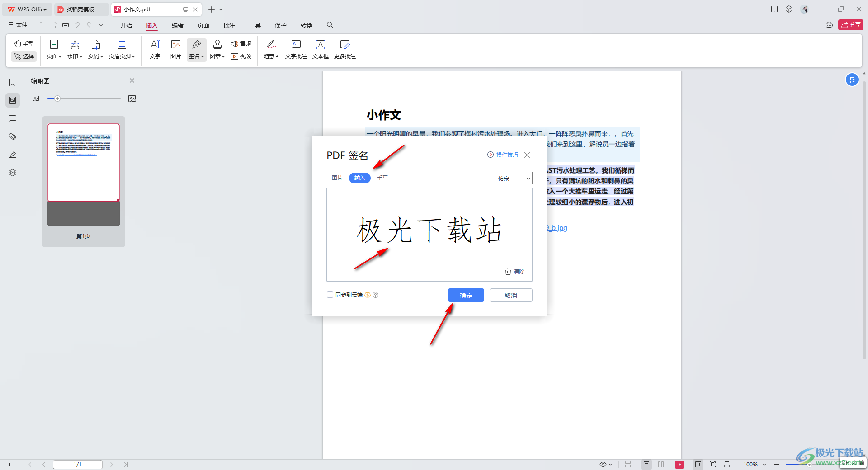Adjust the thumbnail size slider handle

click(x=57, y=99)
